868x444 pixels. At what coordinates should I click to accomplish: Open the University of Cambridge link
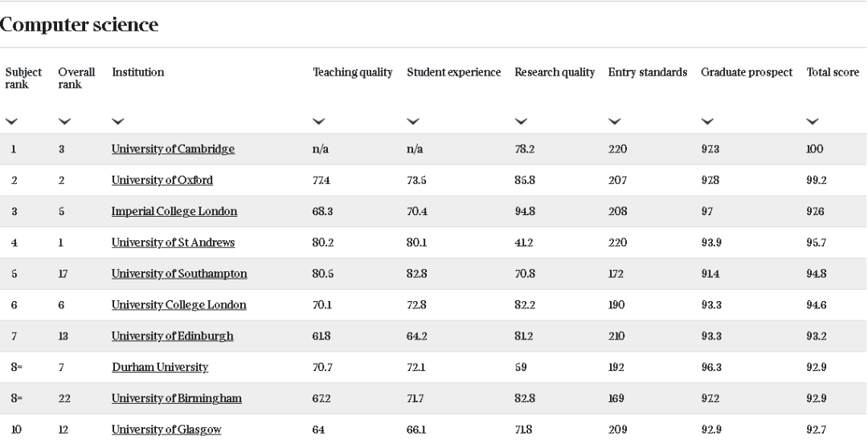173,149
